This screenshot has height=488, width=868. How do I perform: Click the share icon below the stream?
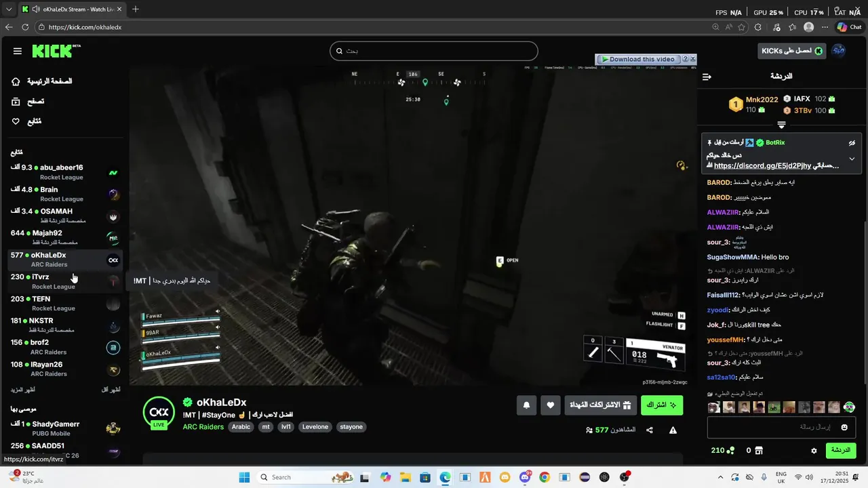[650, 430]
